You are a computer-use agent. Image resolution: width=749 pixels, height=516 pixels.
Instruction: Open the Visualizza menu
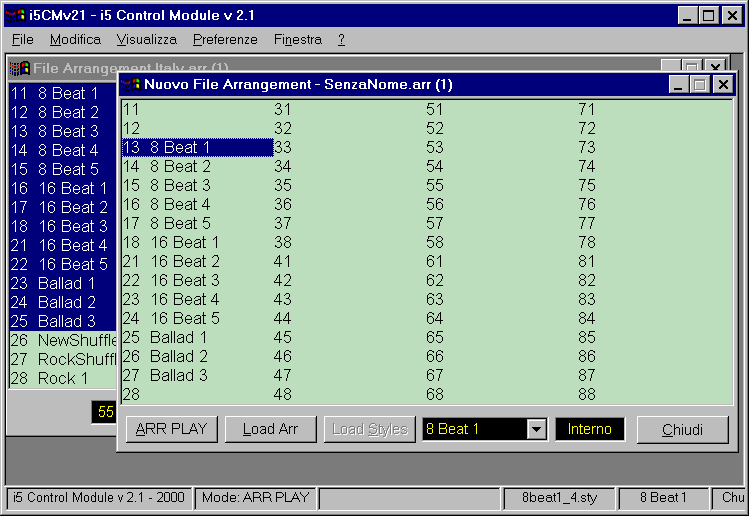coord(146,40)
